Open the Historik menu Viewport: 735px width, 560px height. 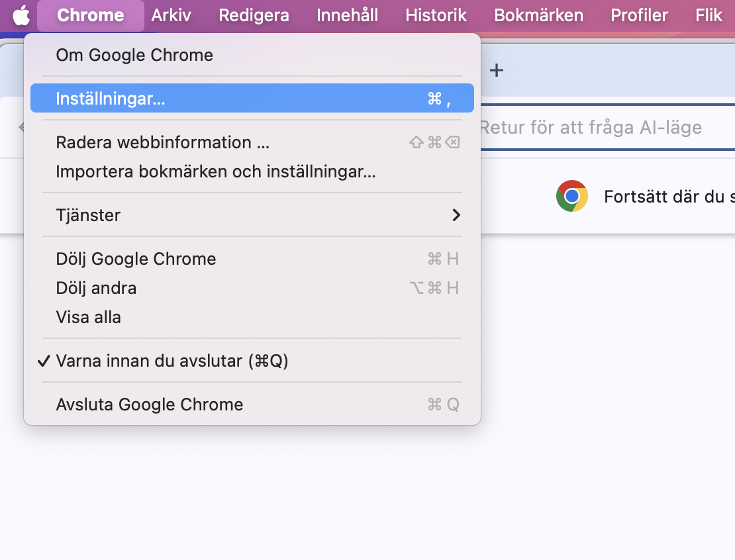coord(436,15)
